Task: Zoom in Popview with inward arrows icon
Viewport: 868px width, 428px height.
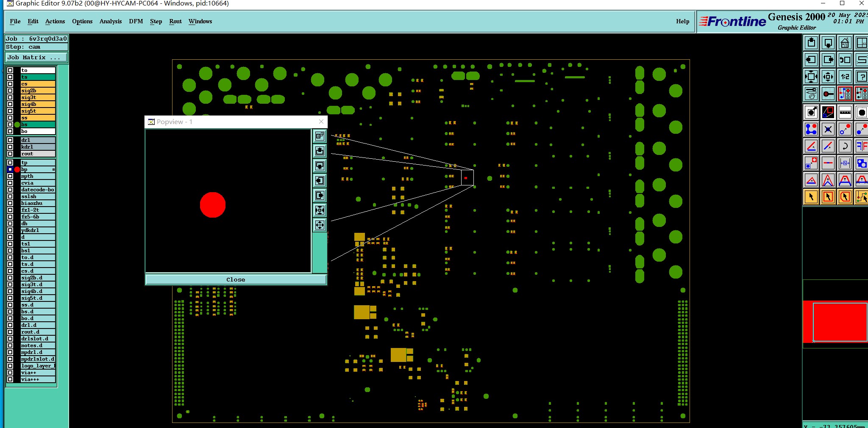Action: click(320, 210)
